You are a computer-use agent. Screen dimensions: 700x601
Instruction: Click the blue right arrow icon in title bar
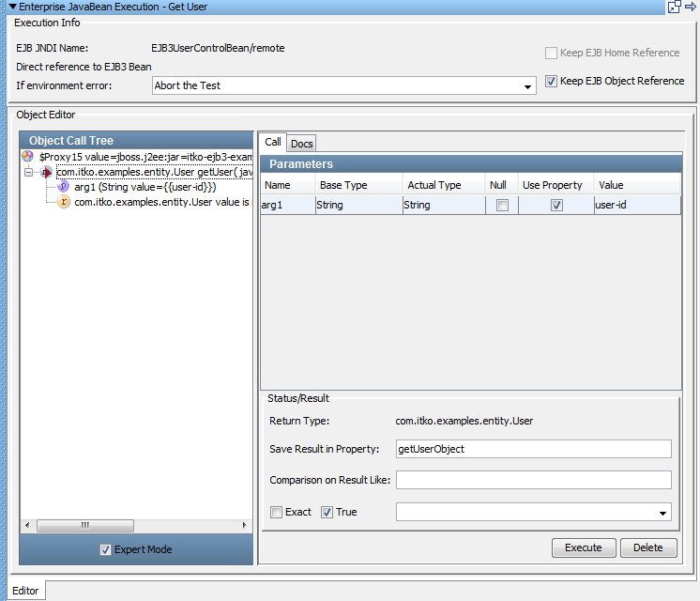click(691, 7)
